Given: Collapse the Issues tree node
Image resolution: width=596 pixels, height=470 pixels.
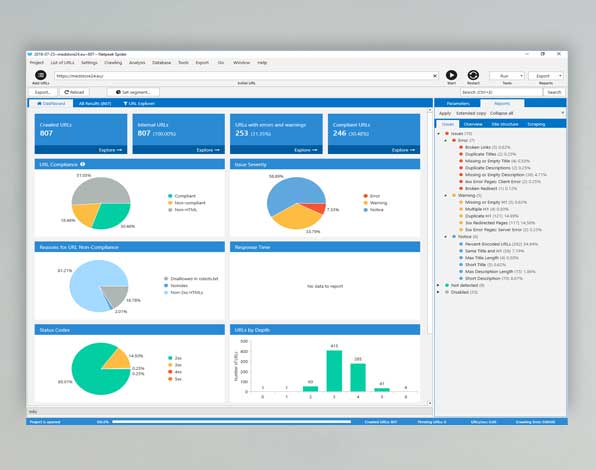Looking at the screenshot, I should tap(439, 134).
